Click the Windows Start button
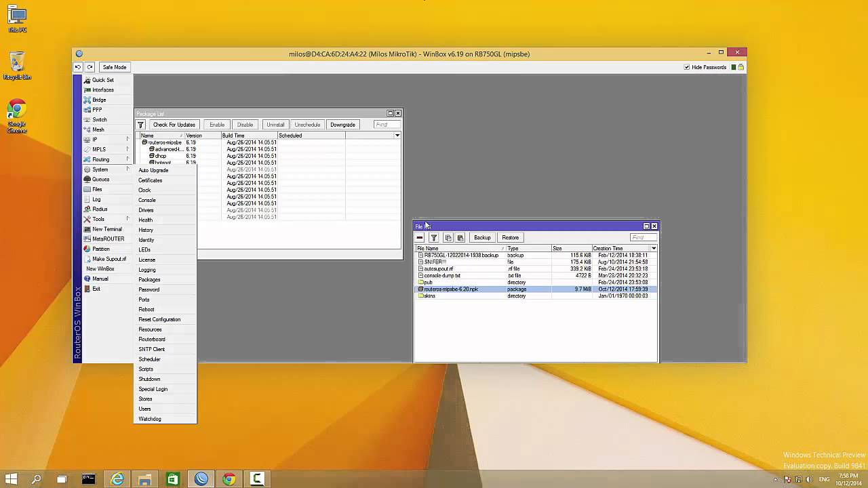 (10, 479)
